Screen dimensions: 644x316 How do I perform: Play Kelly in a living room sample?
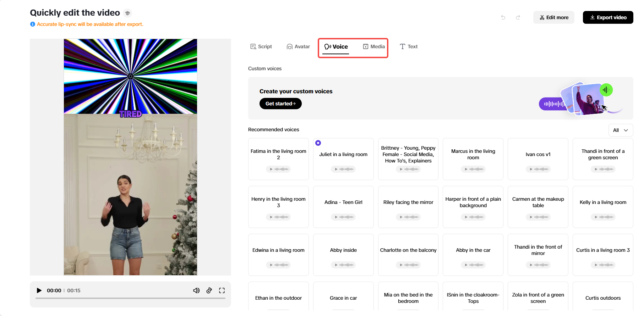603,217
